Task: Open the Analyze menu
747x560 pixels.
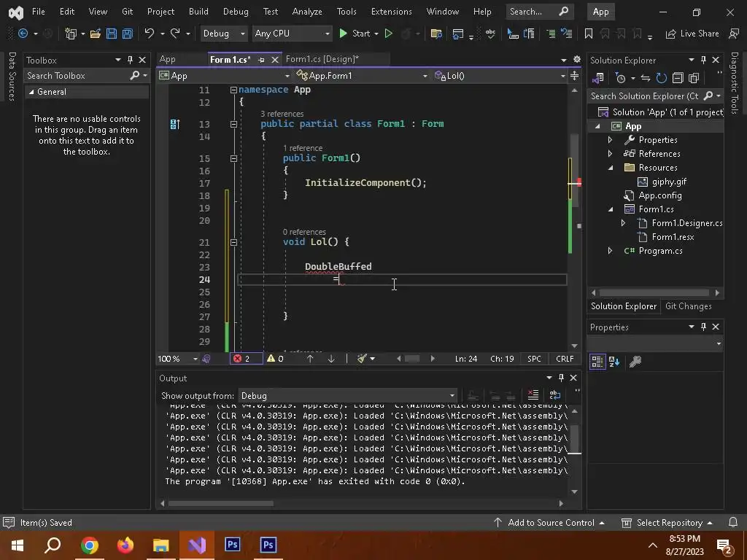Action: pos(307,12)
